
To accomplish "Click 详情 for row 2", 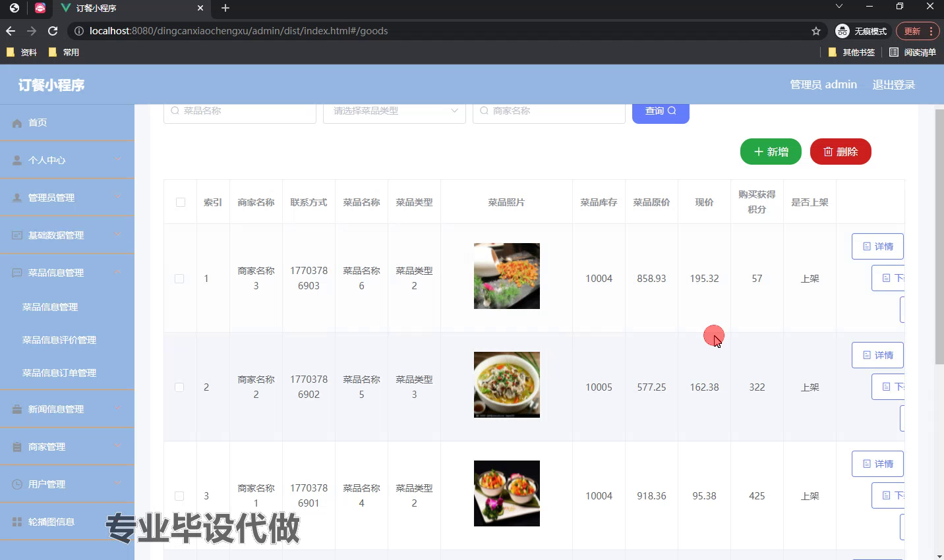I will pyautogui.click(x=877, y=355).
